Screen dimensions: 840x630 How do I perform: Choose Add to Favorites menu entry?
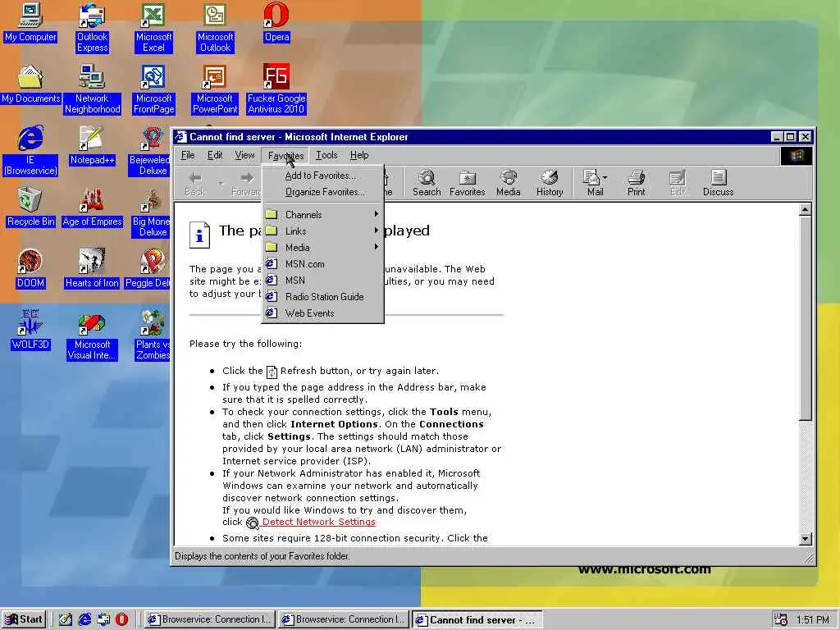point(323,176)
